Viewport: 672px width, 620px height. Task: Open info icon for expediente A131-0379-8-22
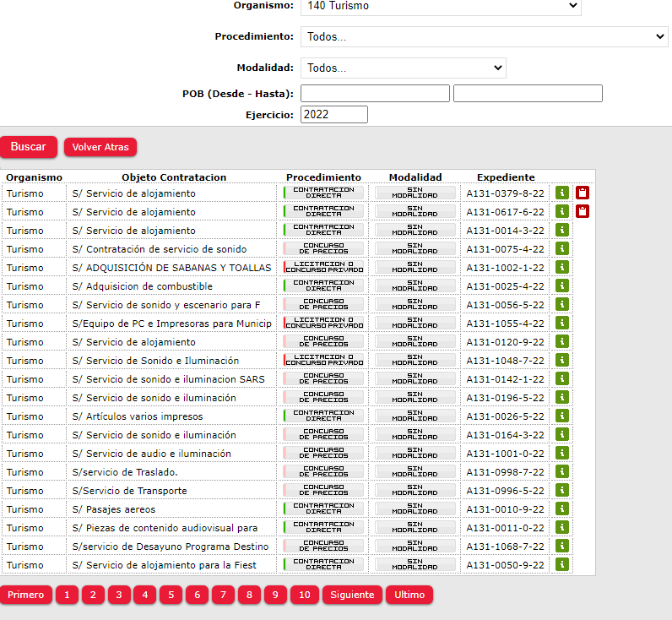point(562,193)
